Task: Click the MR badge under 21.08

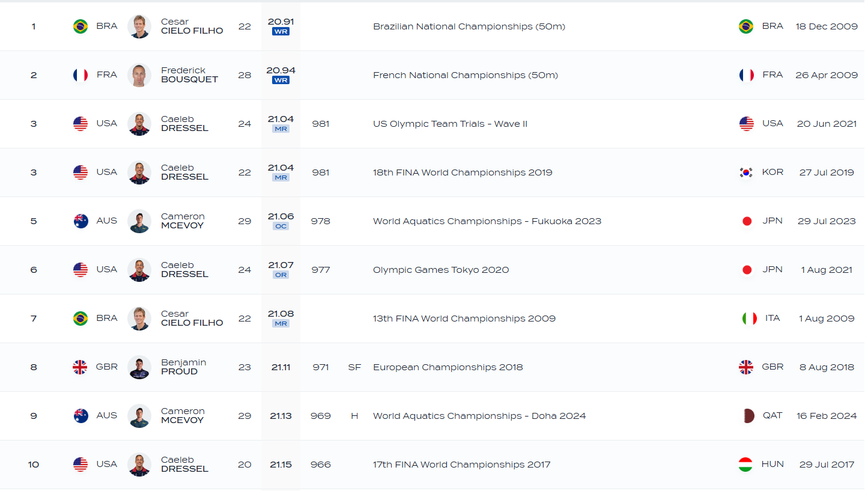Action: [x=281, y=323]
